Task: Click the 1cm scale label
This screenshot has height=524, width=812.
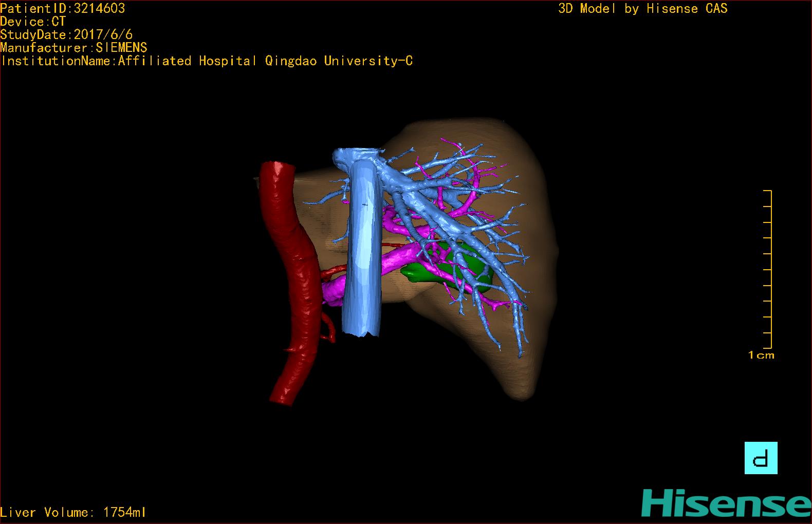Action: [761, 355]
